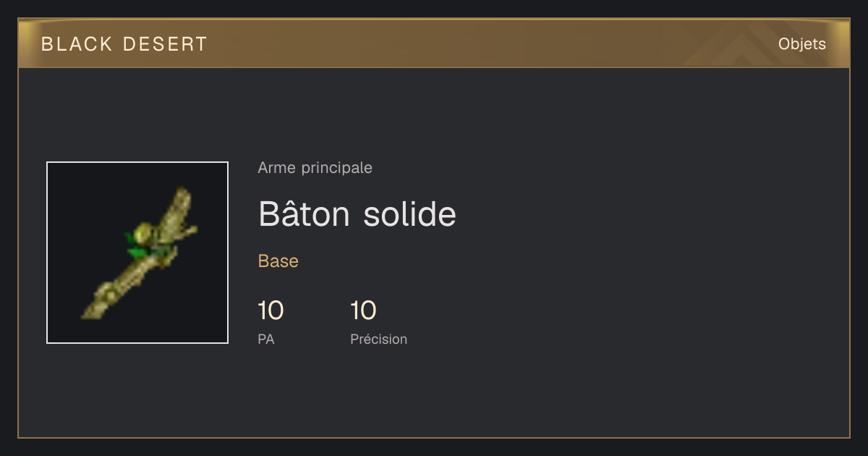Click the Bâton solide staff item icon
This screenshot has height=456, width=868.
pos(137,253)
